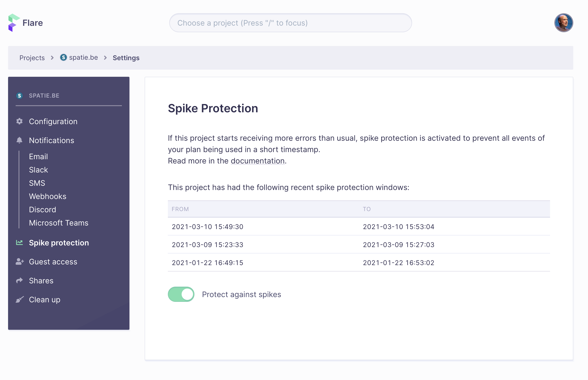
Task: Open the Guest access page
Action: [x=53, y=262]
